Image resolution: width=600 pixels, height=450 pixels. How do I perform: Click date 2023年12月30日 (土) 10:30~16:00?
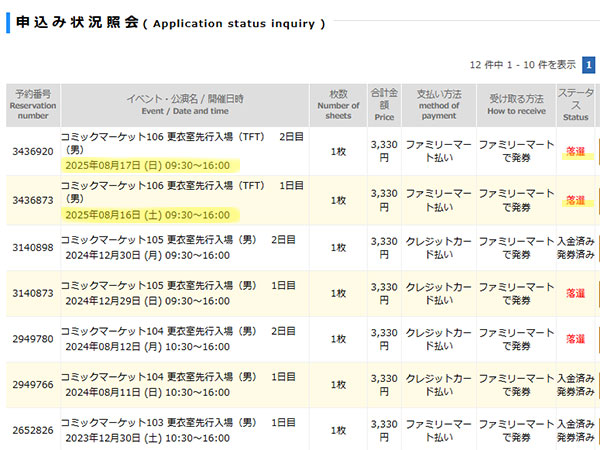[x=148, y=438]
